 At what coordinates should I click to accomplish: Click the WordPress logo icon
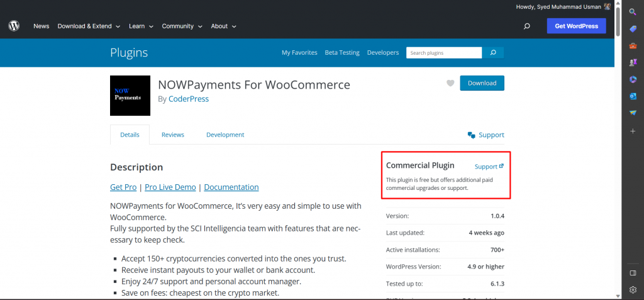tap(14, 26)
